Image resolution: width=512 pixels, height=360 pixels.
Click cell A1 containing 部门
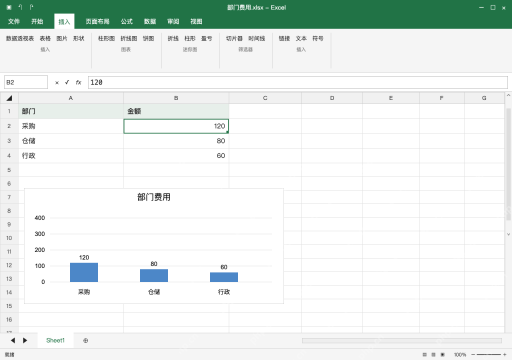click(71, 111)
